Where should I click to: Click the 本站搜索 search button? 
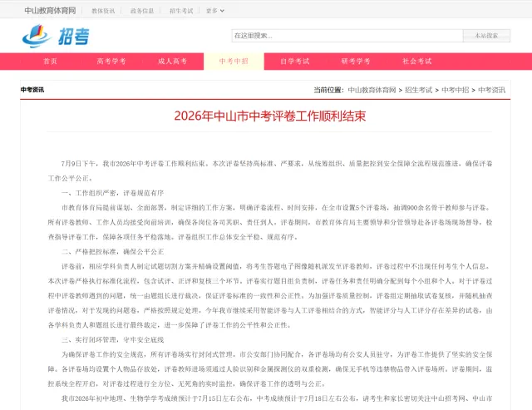(x=486, y=36)
